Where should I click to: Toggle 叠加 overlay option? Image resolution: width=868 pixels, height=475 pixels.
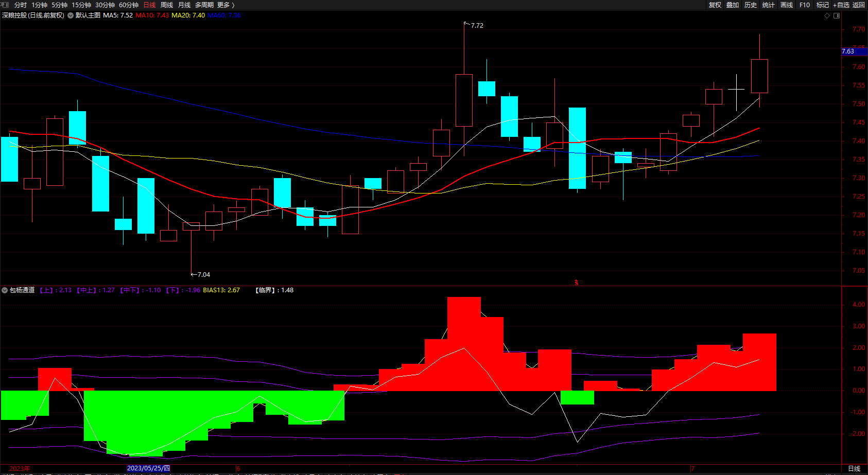click(x=733, y=5)
